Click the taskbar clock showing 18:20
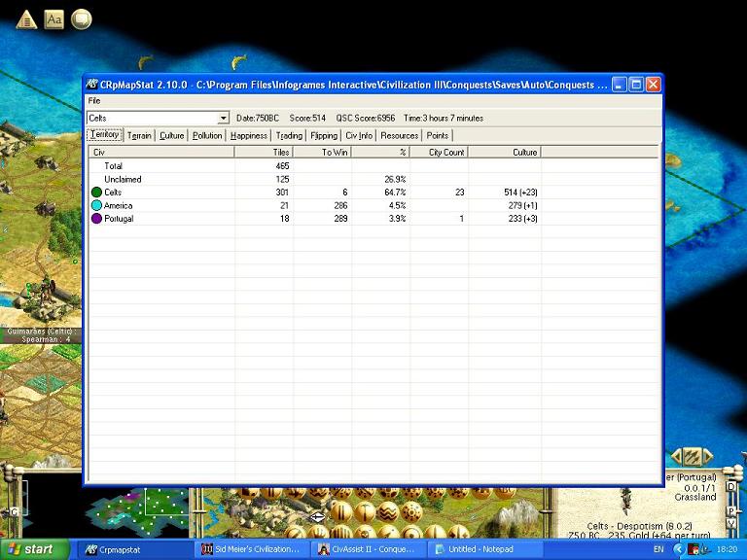 click(x=727, y=549)
